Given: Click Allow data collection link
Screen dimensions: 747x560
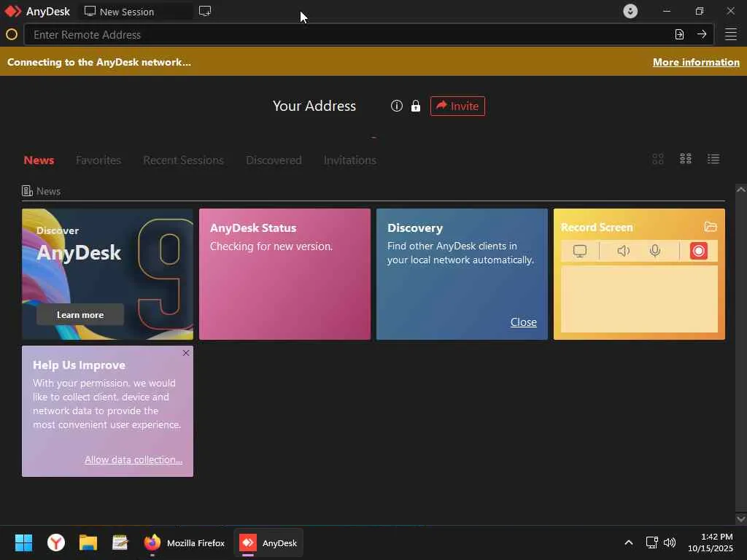Looking at the screenshot, I should pos(133,459).
